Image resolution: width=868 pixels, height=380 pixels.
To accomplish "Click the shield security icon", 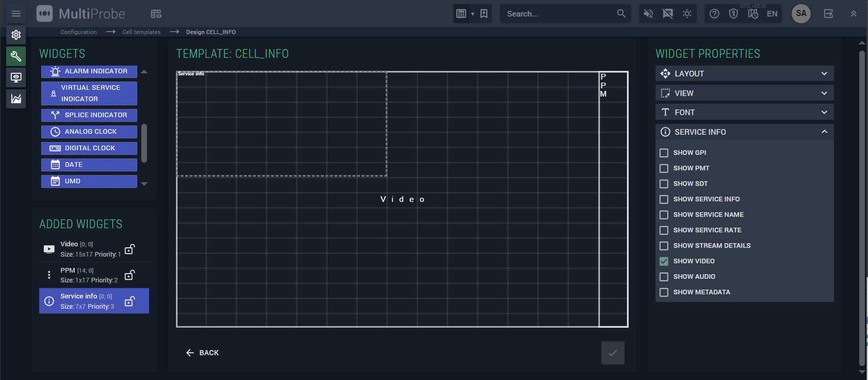I will (x=733, y=14).
